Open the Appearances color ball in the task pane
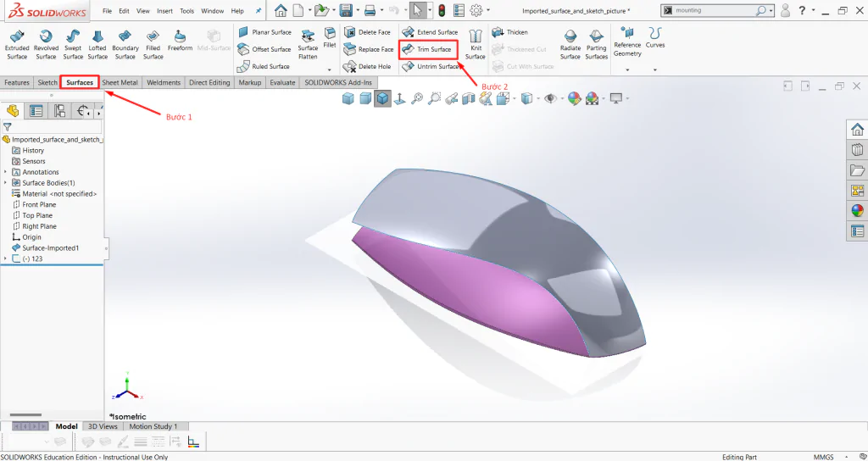868x461 pixels. 857,211
